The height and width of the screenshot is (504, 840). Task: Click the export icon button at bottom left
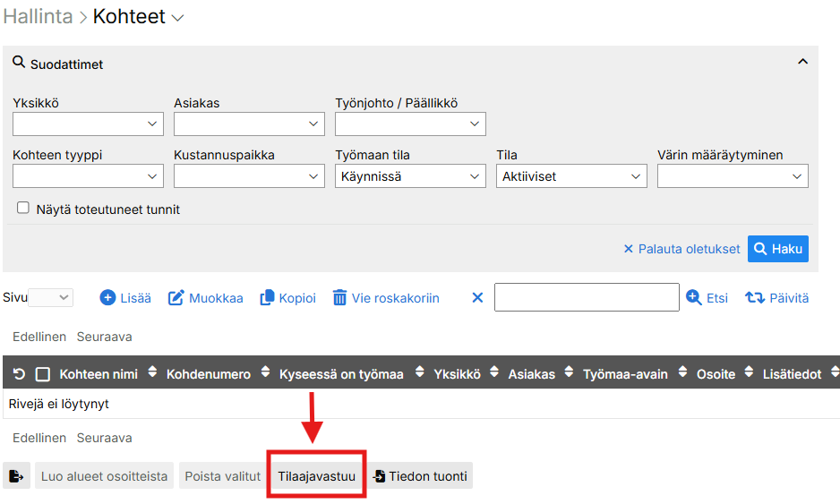[16, 476]
